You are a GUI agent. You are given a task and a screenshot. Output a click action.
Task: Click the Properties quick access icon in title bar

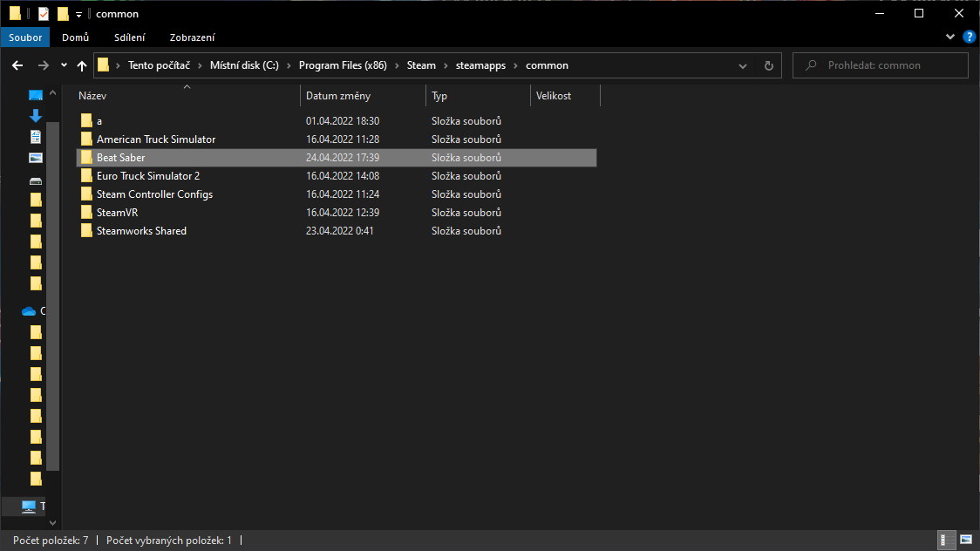pyautogui.click(x=43, y=14)
